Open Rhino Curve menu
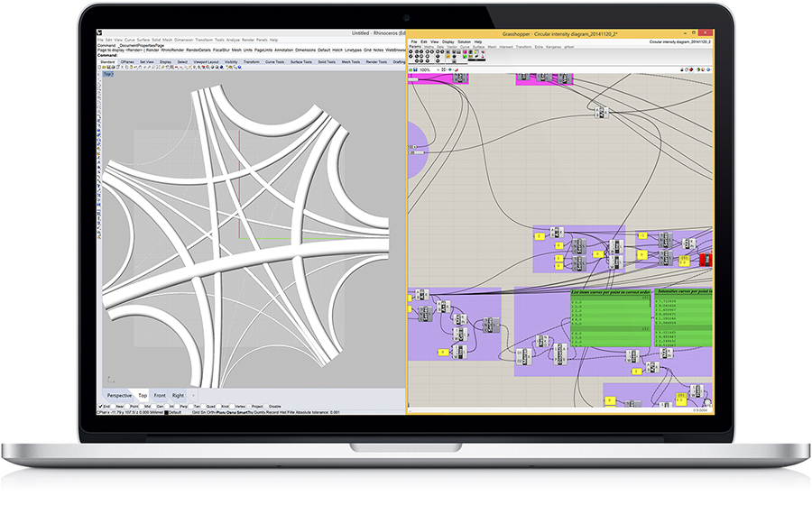Viewport: 812px width, 505px height. (129, 40)
